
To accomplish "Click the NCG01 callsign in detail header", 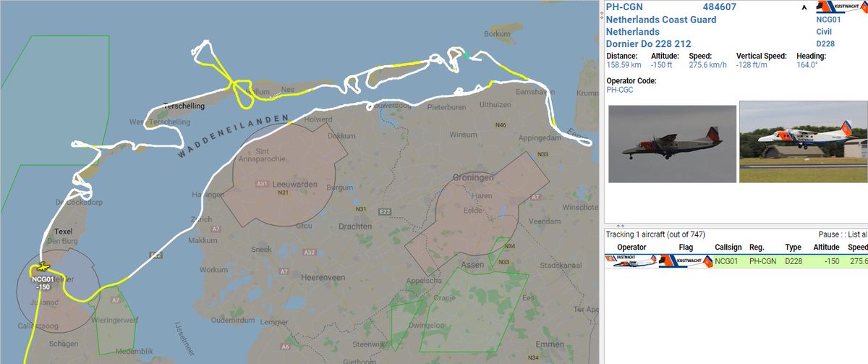I will (829, 20).
